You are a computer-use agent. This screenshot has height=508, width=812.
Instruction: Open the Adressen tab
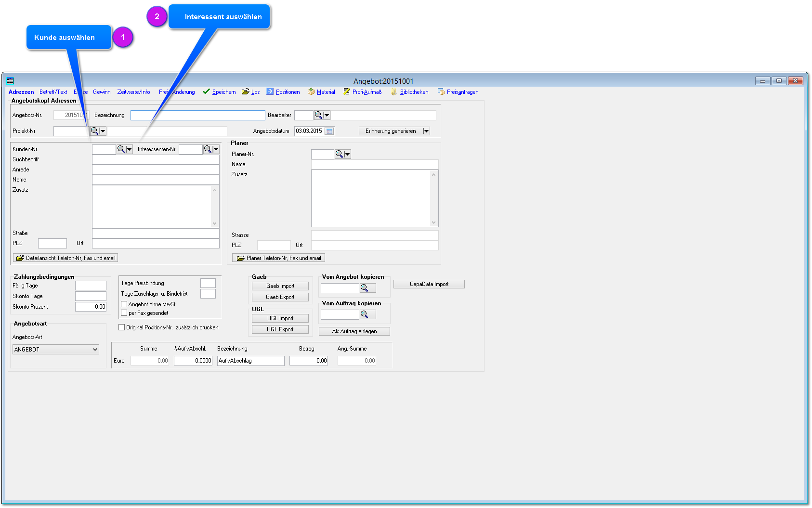[x=21, y=92]
